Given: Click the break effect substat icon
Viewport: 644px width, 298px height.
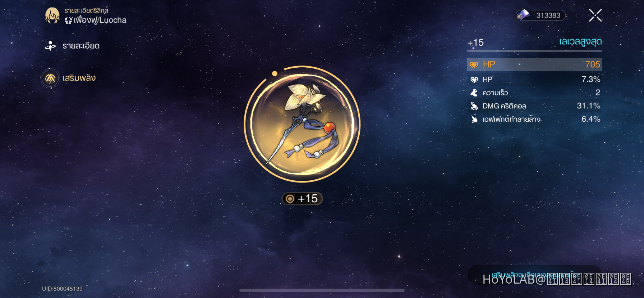Looking at the screenshot, I should 474,119.
